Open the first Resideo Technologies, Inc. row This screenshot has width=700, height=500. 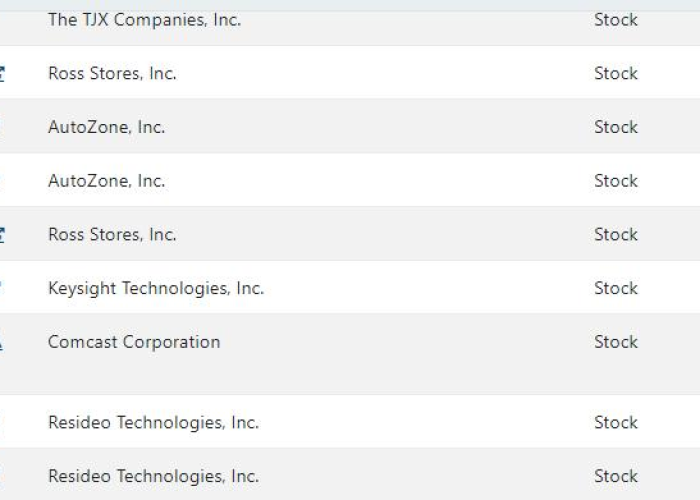pyautogui.click(x=153, y=422)
